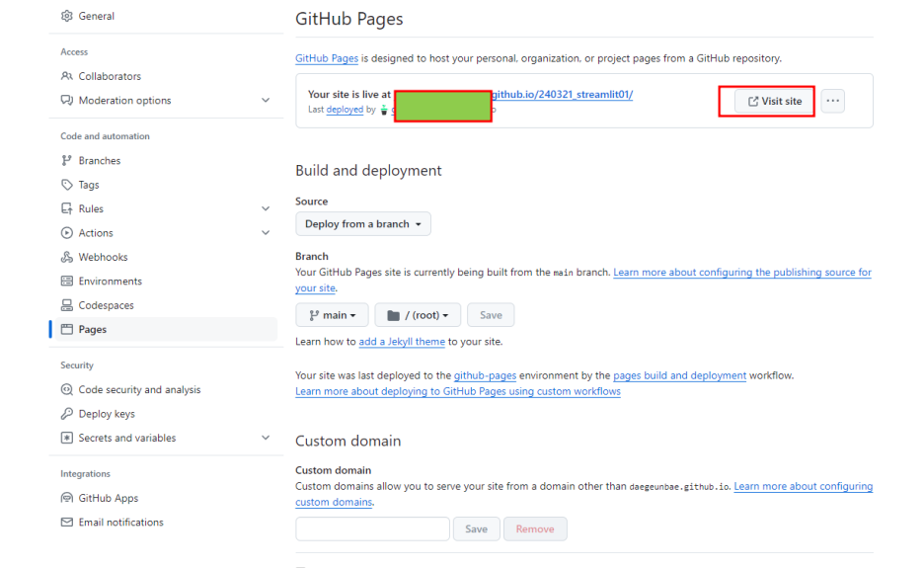Click the Email notifications envelope icon
924x568 pixels.
(66, 523)
